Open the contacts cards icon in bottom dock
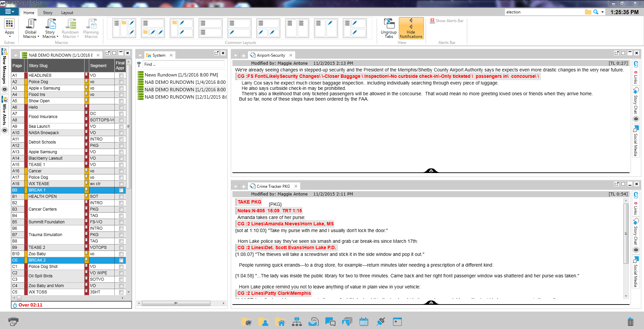 point(347,322)
